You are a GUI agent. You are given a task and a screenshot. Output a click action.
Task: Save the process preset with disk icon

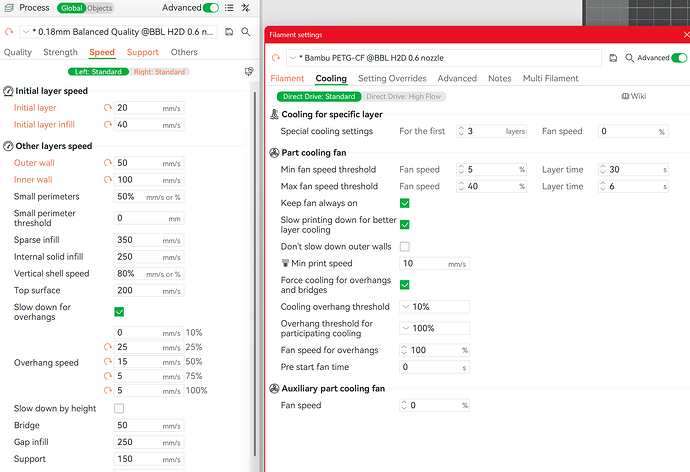tap(229, 32)
